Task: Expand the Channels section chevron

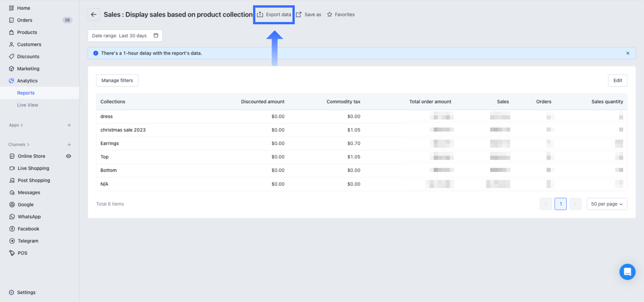Action: [x=28, y=145]
